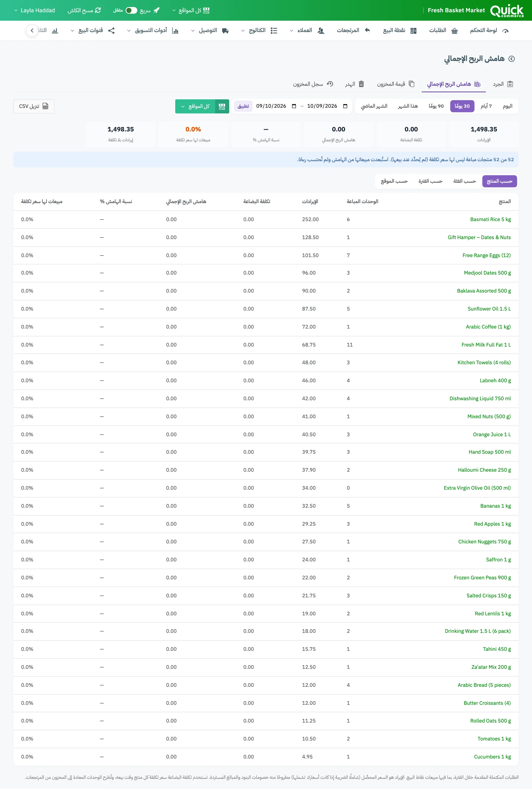Select the 7 أيام period option
This screenshot has height=789, width=532.
coord(486,106)
